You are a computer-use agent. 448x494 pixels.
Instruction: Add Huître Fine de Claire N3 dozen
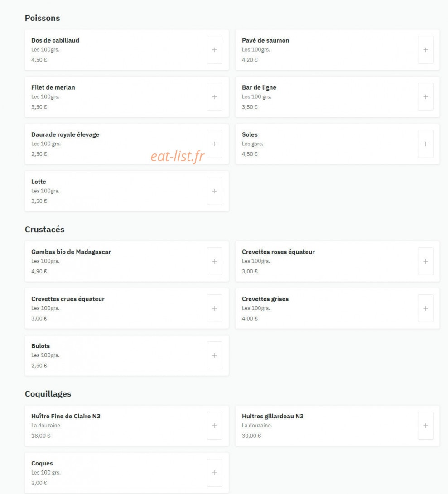(214, 426)
